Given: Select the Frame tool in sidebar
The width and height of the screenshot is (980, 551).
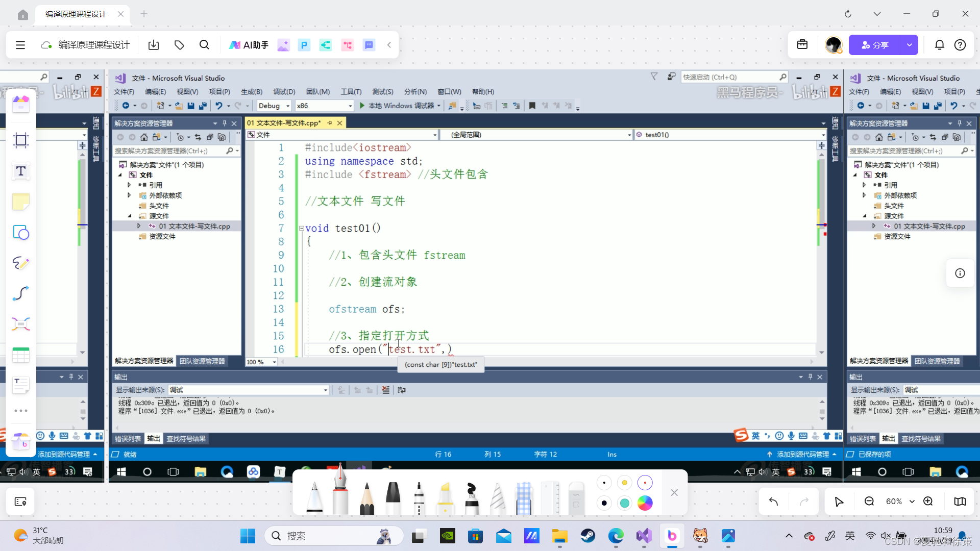Looking at the screenshot, I should click(21, 140).
